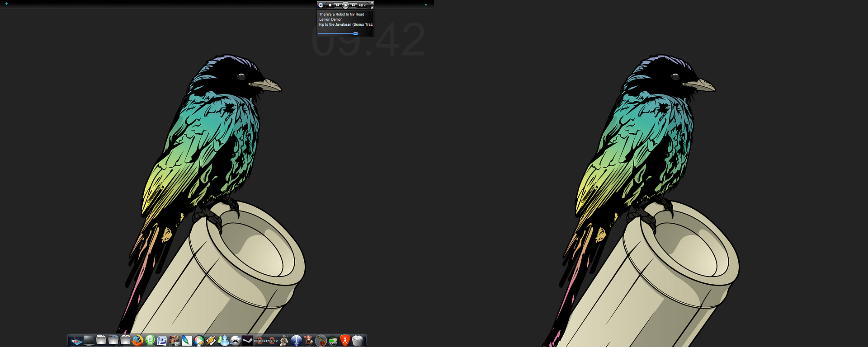Viewport: 868px width, 347px height.
Task: Launch the monkey icon game in dock
Action: click(x=309, y=340)
